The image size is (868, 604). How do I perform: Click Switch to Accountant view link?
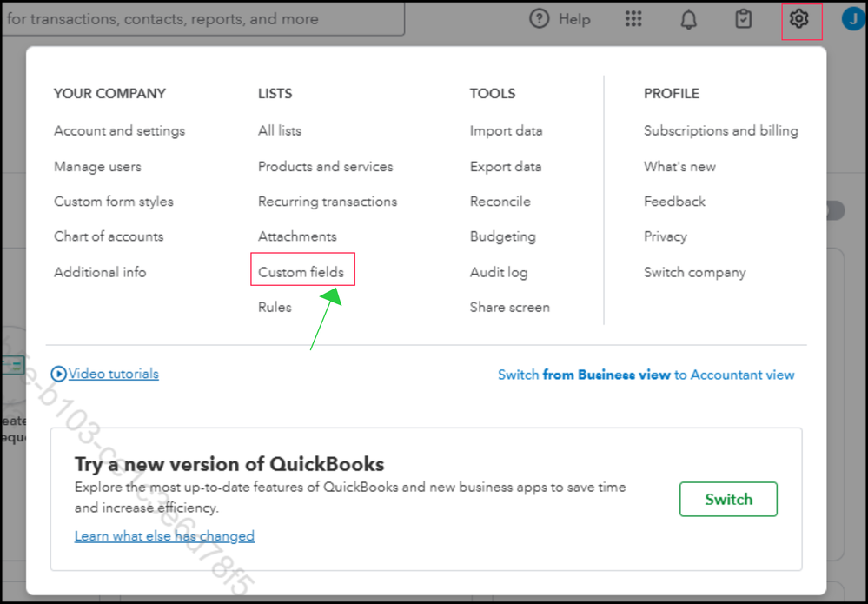click(x=646, y=375)
